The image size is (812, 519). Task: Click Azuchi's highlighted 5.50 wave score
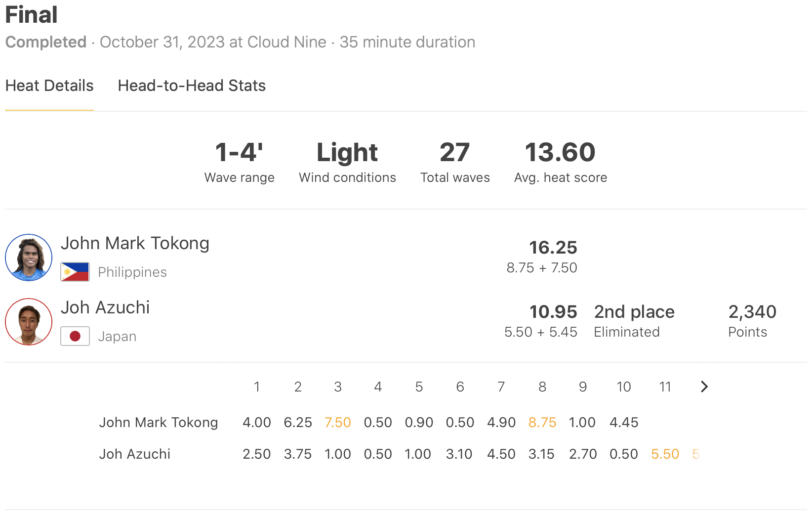[665, 454]
